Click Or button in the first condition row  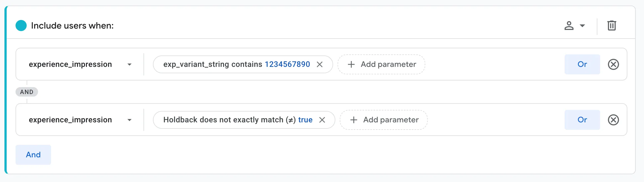(582, 64)
